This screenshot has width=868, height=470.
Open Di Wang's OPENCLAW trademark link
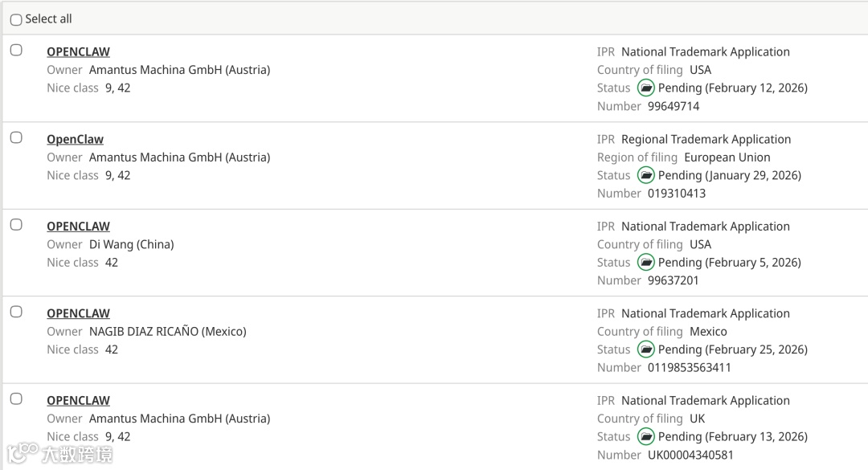point(78,227)
